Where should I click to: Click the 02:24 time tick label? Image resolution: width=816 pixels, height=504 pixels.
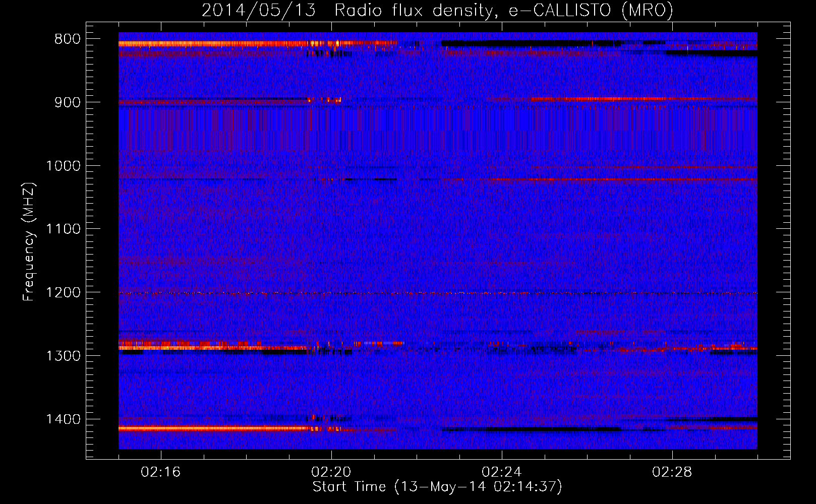[502, 472]
